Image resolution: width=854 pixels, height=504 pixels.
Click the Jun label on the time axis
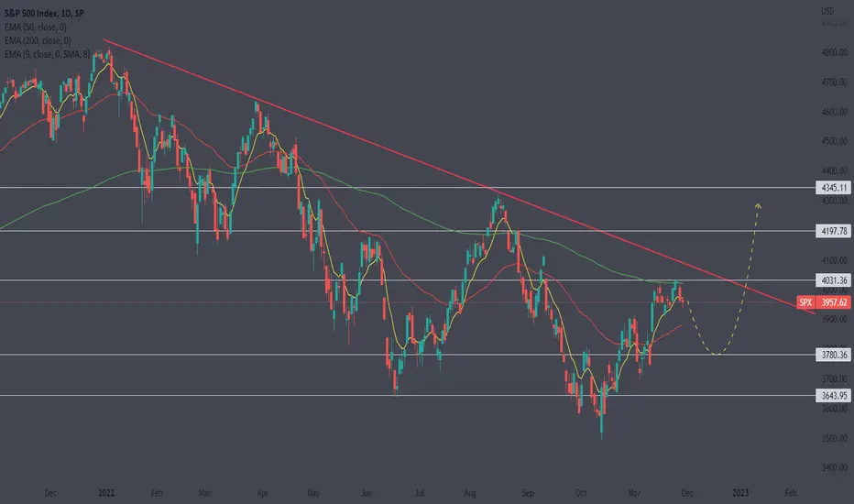click(x=366, y=493)
